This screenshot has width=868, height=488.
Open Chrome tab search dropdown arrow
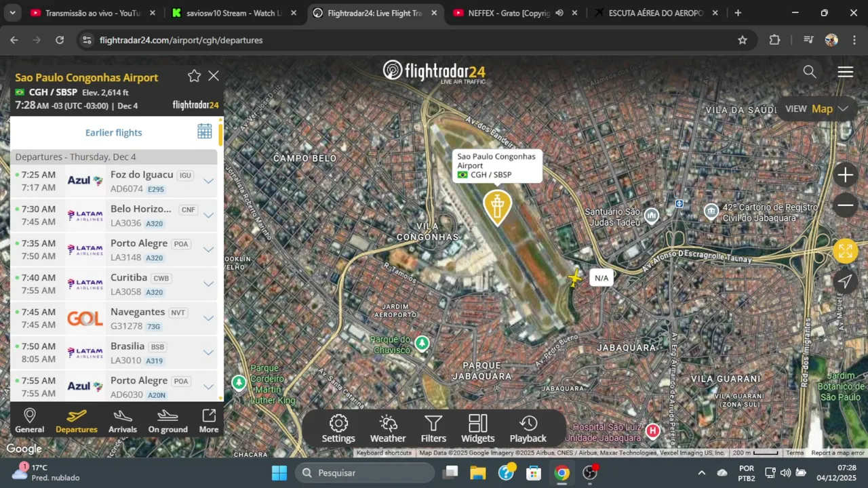pyautogui.click(x=12, y=13)
